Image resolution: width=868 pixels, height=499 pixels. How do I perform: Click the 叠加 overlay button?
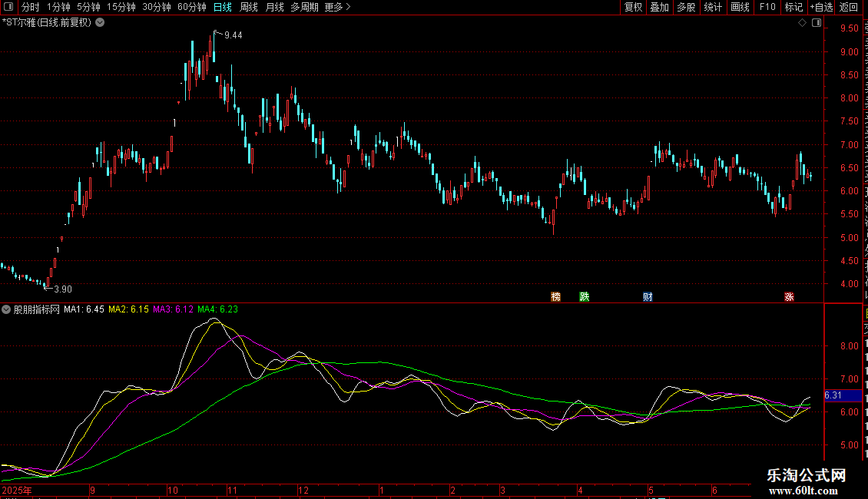click(x=660, y=7)
